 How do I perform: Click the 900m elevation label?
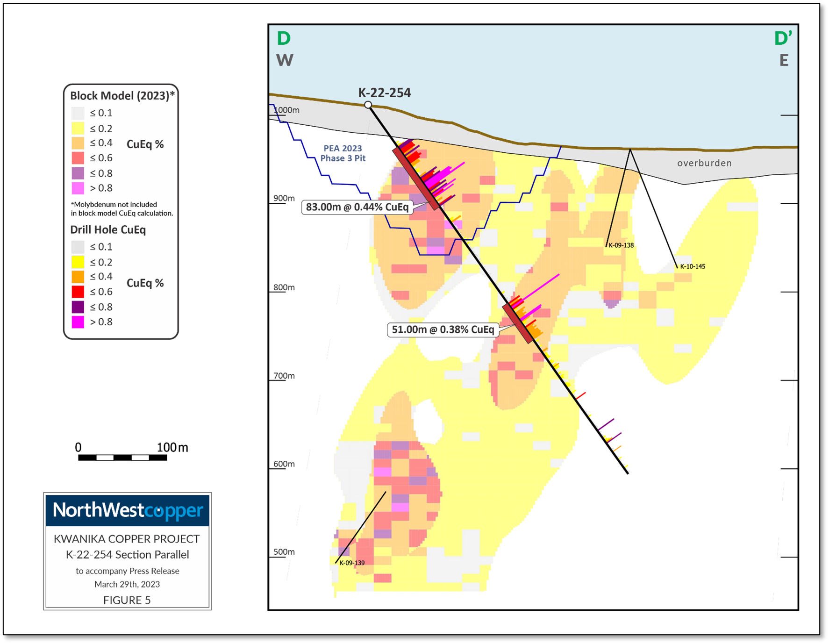[284, 198]
